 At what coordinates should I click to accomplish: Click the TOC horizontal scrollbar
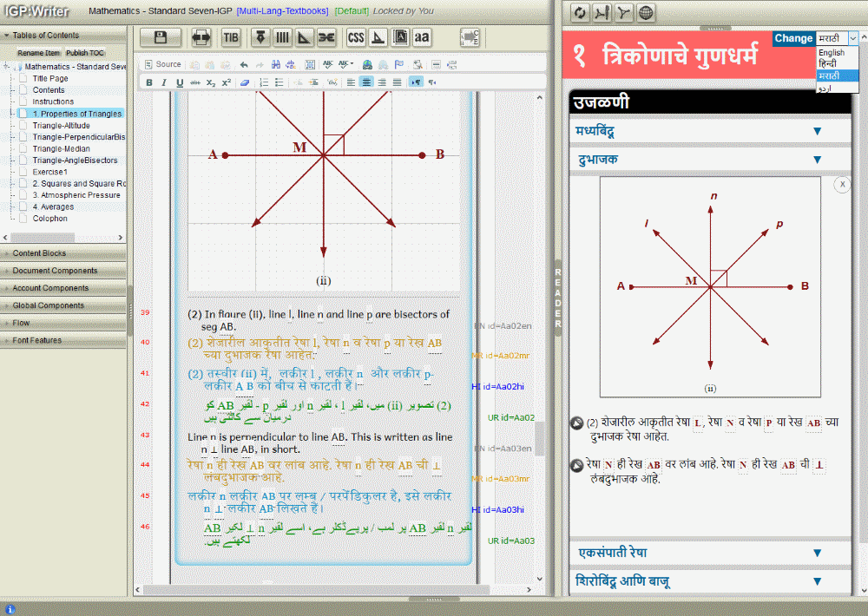point(62,238)
